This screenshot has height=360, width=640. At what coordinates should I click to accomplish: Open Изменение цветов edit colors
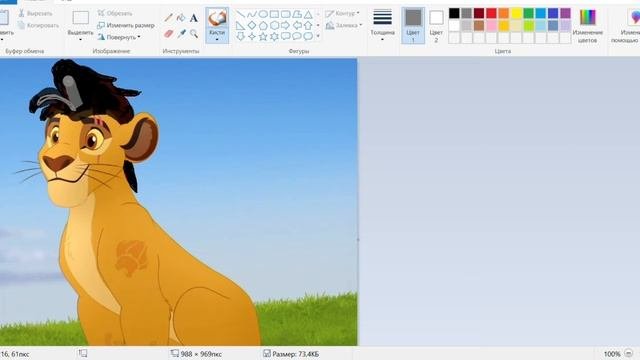tap(587, 25)
